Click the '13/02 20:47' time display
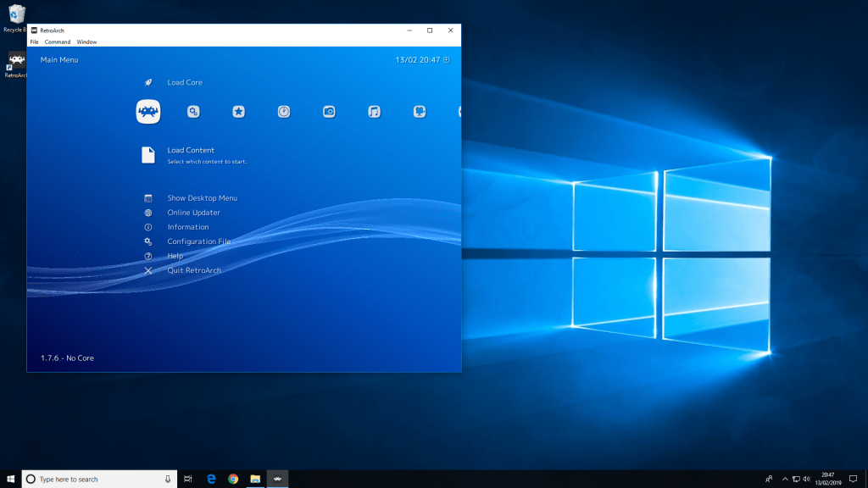The width and height of the screenshot is (868, 488). (417, 60)
